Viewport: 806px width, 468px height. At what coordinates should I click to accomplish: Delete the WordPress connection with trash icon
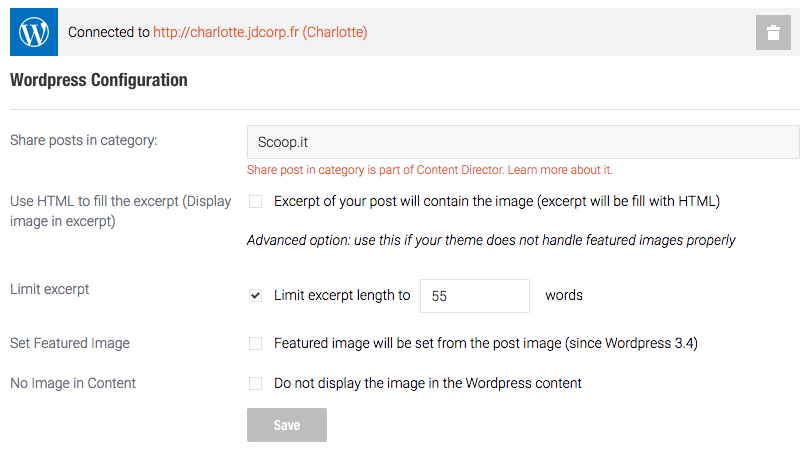pyautogui.click(x=773, y=32)
